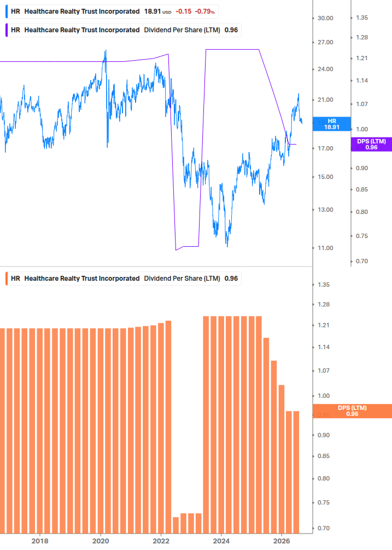
Task: Click the 24.00 price axis value
Action: coord(325,69)
